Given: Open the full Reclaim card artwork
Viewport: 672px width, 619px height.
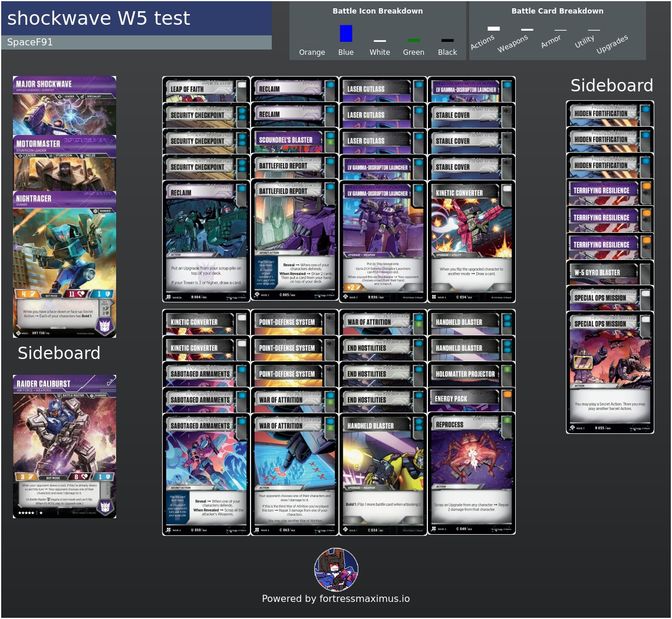Looking at the screenshot, I should 206,226.
